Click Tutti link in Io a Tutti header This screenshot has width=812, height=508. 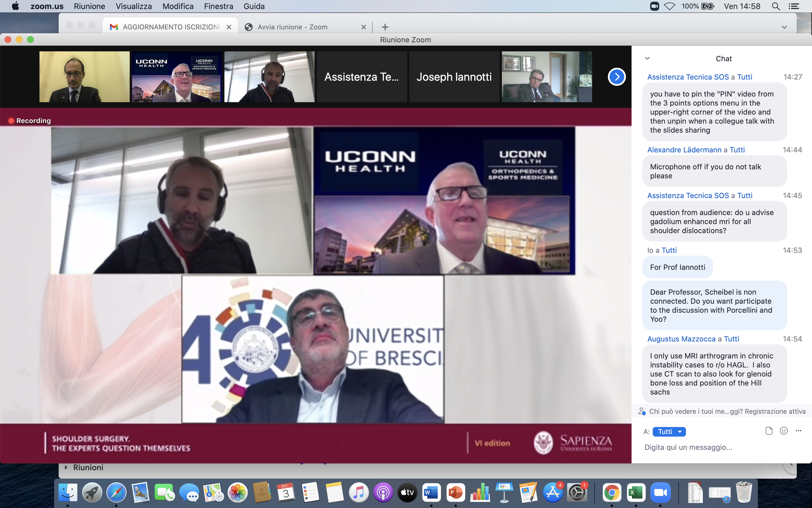(x=669, y=250)
